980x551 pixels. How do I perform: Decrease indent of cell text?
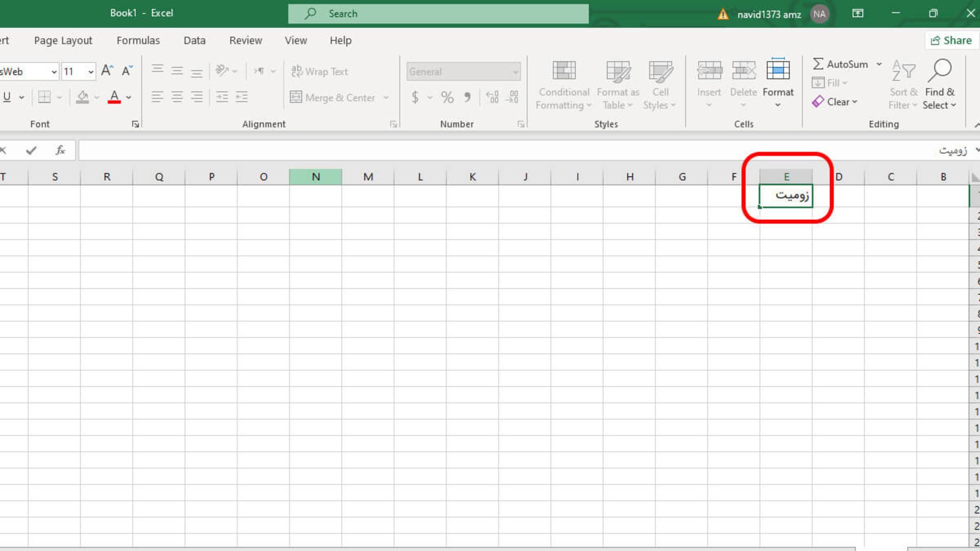pos(222,97)
